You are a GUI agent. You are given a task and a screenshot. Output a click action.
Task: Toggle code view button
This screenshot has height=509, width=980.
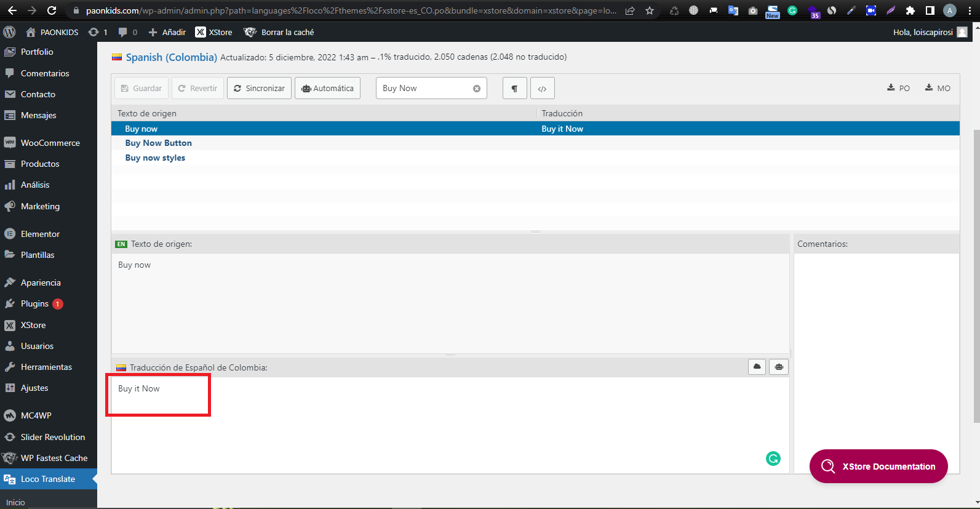coord(542,88)
